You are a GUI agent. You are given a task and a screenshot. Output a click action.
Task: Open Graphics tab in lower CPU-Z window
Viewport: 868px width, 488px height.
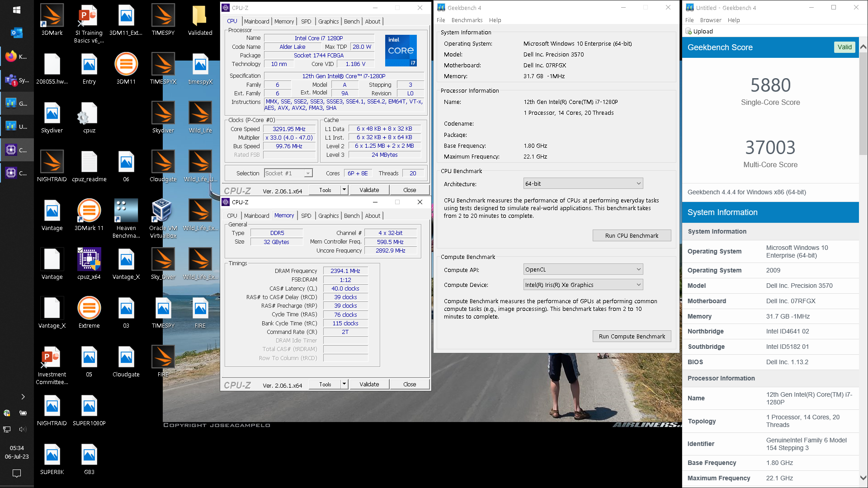328,216
